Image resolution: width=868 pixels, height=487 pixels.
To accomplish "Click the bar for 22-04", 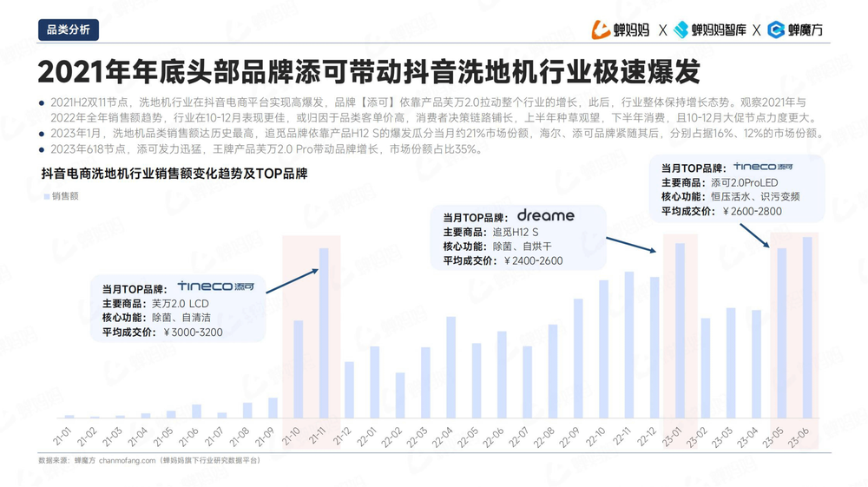I will [451, 367].
